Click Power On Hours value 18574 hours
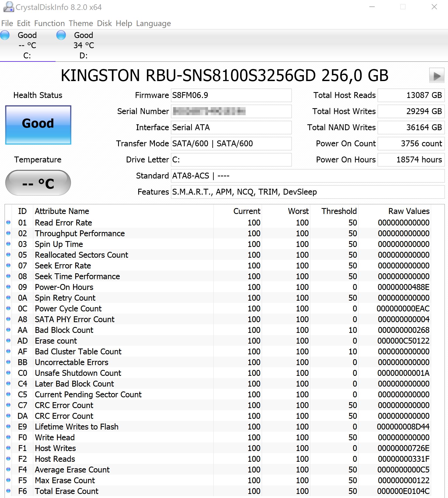This screenshot has height=498, width=448. point(411,160)
